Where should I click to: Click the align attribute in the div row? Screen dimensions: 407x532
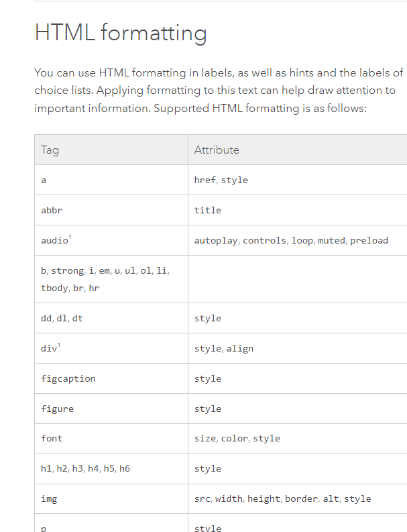(240, 348)
